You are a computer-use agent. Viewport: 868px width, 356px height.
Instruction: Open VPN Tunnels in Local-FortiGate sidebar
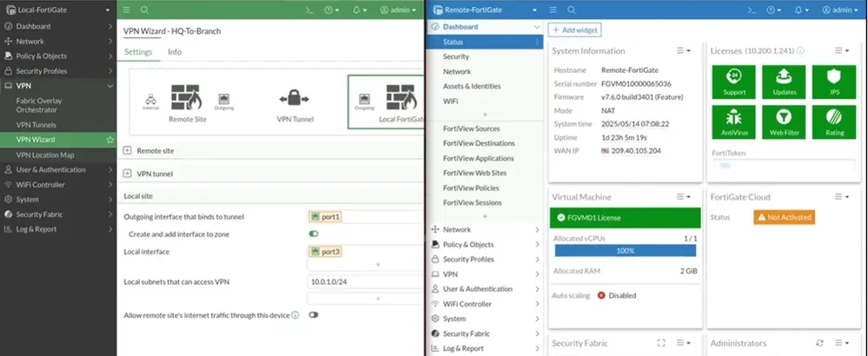(36, 126)
